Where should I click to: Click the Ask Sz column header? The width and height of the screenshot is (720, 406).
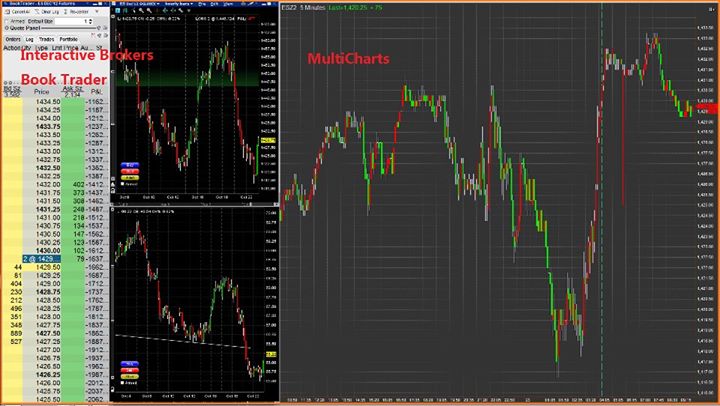coord(73,90)
